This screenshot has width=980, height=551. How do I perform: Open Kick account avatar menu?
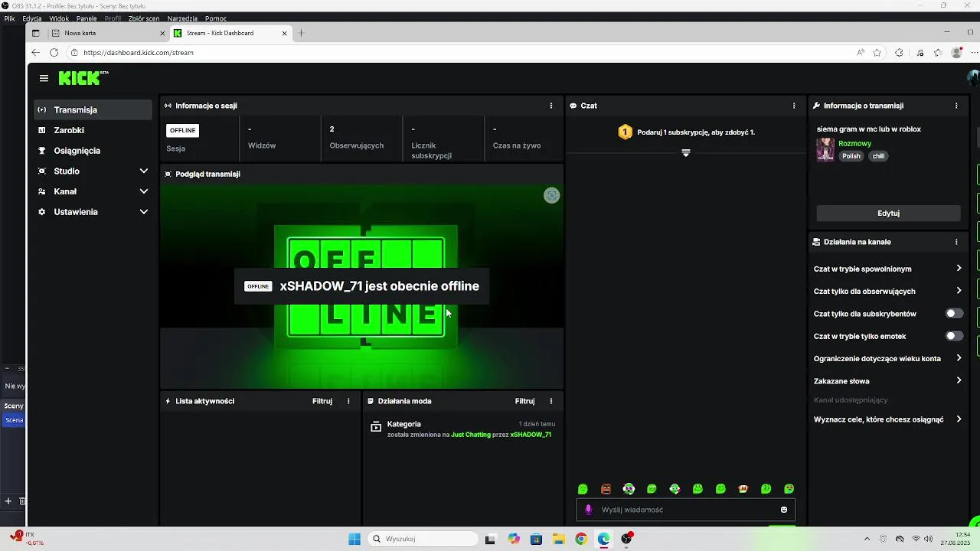click(x=974, y=78)
